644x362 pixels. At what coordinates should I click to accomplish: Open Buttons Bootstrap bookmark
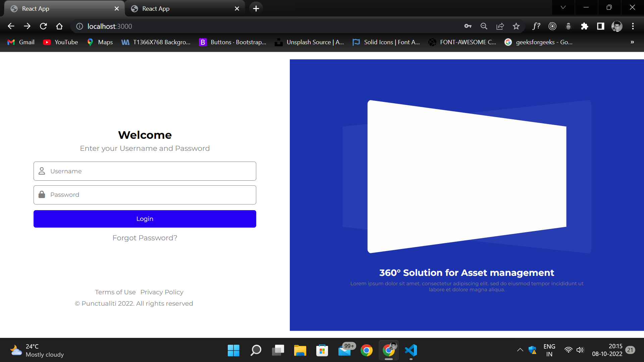[x=233, y=42]
